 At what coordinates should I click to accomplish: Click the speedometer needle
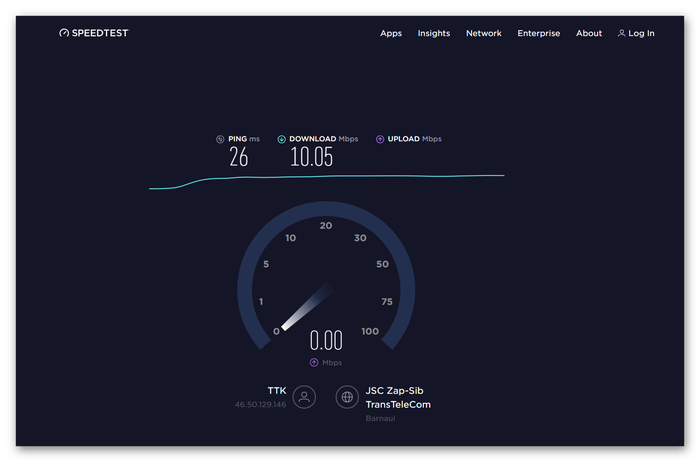tap(305, 307)
